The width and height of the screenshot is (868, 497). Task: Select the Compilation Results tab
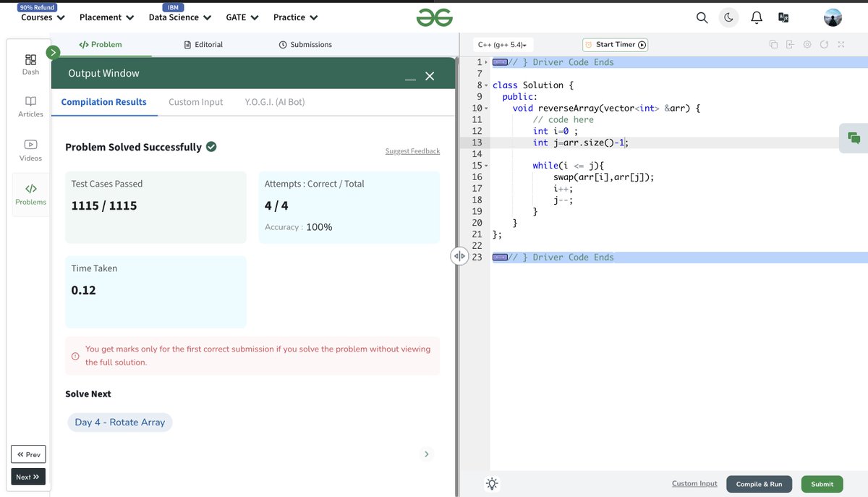[x=104, y=102]
